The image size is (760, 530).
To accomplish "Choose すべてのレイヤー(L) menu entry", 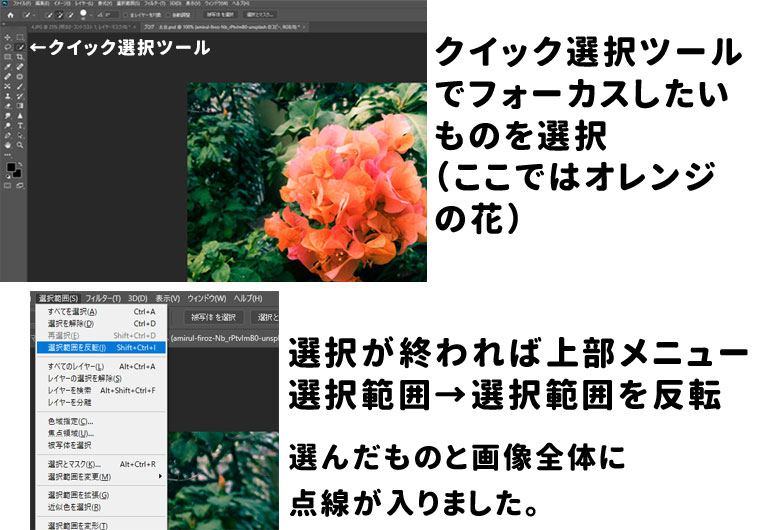I will click(x=101, y=366).
